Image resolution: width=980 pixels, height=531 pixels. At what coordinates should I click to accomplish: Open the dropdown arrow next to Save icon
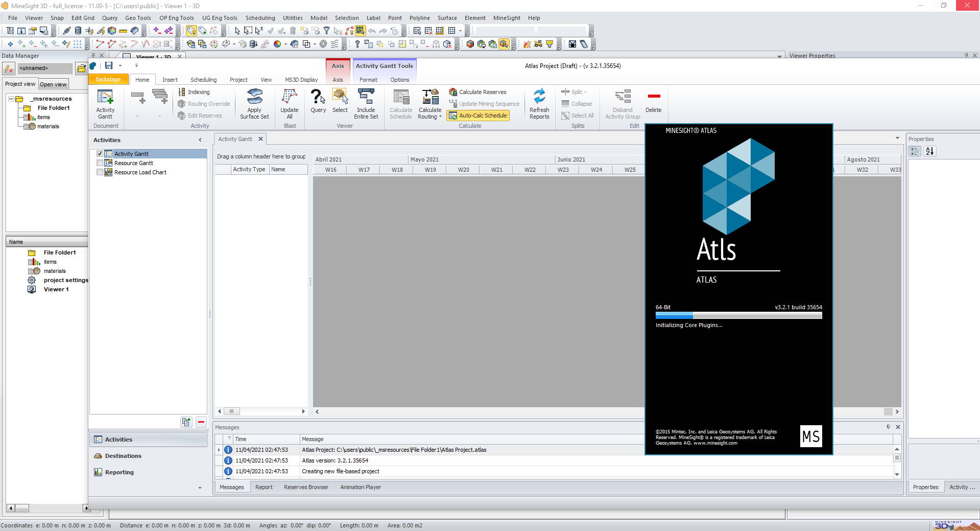click(x=120, y=65)
